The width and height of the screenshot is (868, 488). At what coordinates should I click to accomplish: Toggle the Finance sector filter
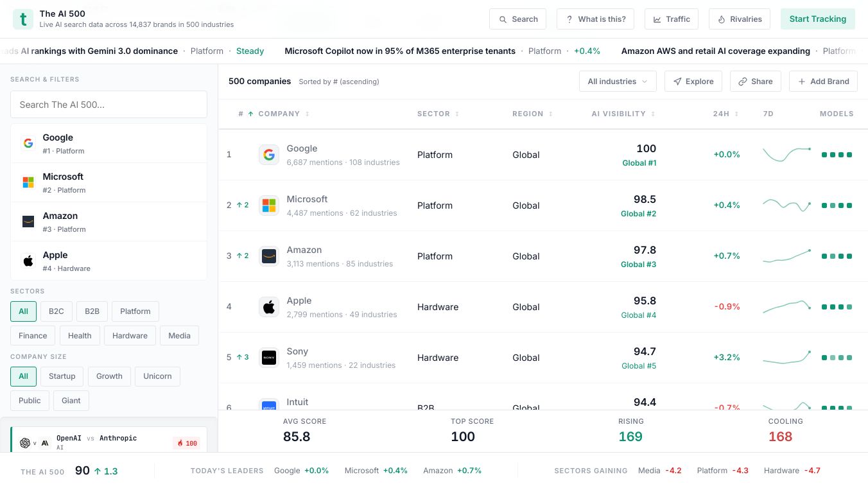click(x=33, y=336)
